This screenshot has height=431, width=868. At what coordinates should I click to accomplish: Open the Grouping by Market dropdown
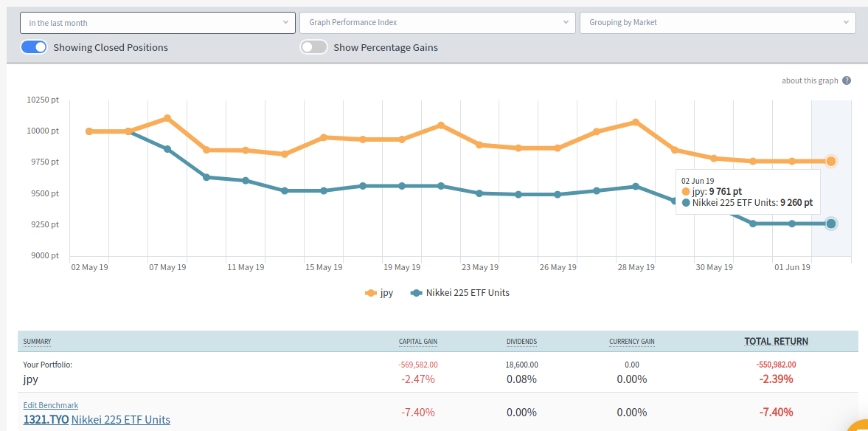click(718, 23)
